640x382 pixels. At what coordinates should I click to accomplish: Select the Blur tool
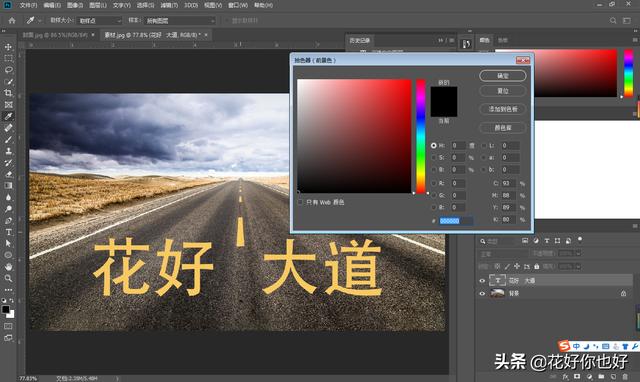click(8, 197)
